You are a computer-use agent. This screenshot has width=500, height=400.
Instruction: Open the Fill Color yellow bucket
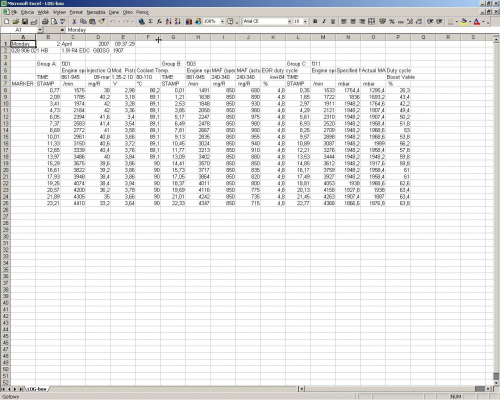(463, 22)
